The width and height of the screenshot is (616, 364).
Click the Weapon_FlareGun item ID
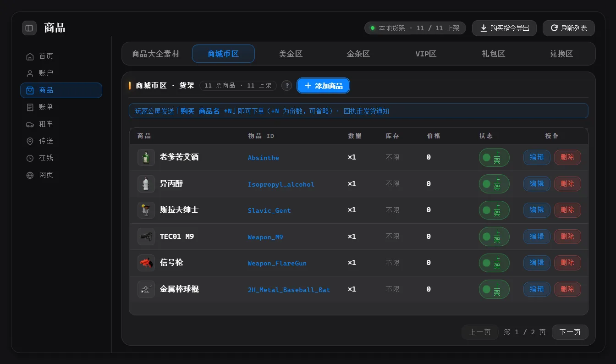pos(277,263)
